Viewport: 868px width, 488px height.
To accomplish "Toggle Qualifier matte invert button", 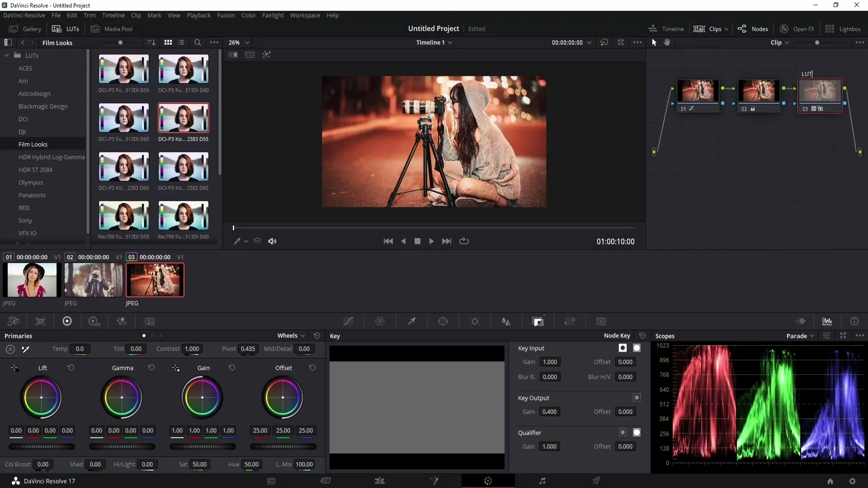I will point(623,432).
